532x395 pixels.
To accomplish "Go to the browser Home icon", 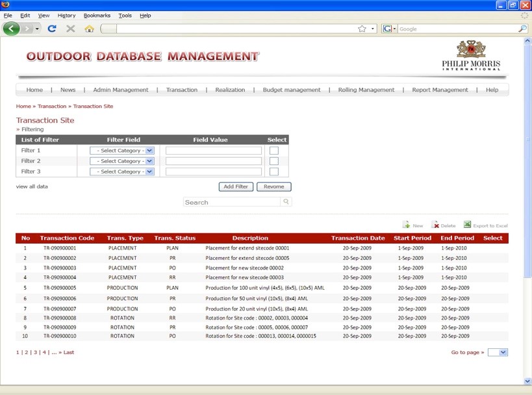I will pos(89,29).
